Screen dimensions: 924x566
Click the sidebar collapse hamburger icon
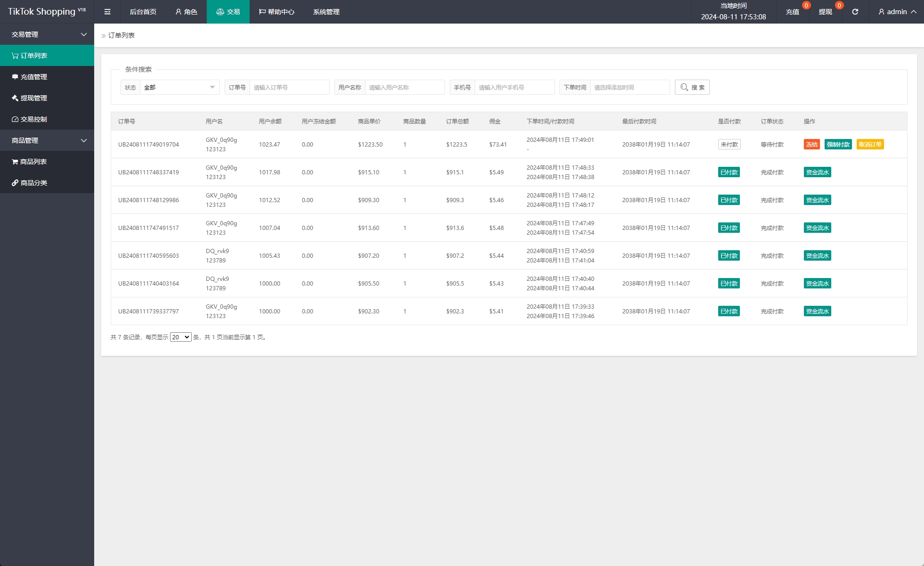(x=107, y=12)
